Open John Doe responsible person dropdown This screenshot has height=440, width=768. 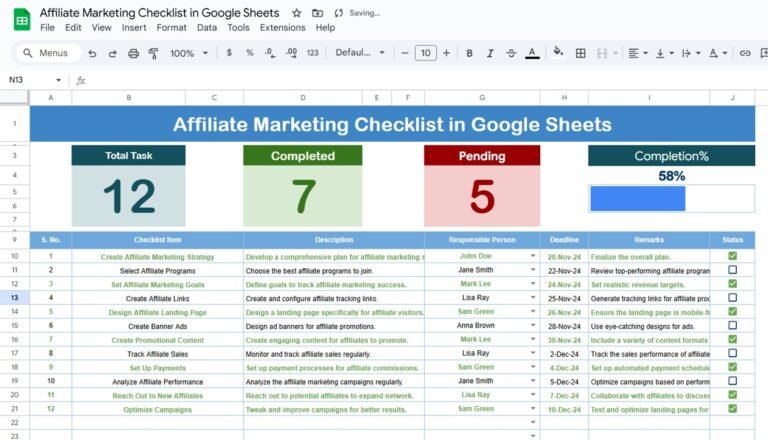(532, 256)
